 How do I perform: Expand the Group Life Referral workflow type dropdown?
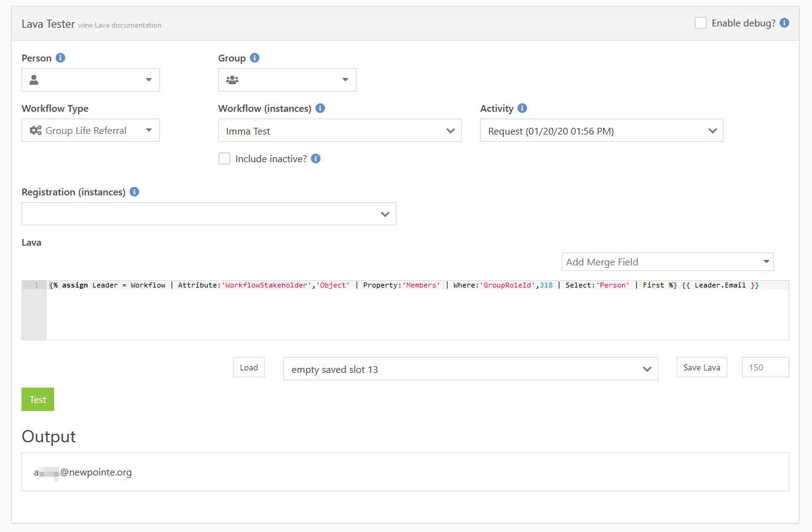(x=90, y=130)
